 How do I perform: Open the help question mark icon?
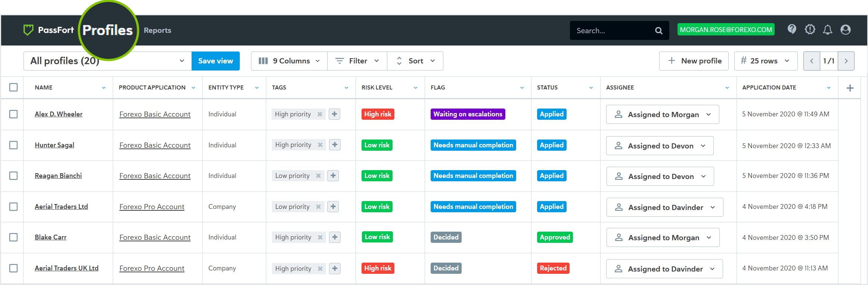(x=792, y=29)
